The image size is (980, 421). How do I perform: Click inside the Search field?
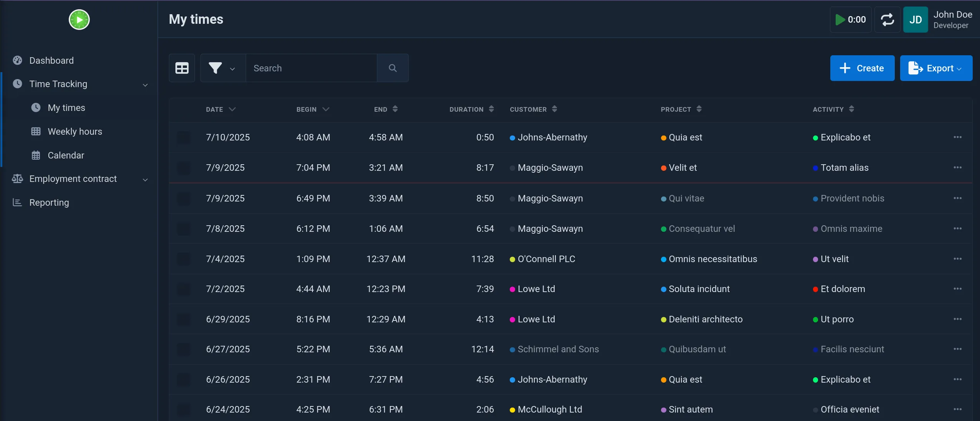coord(311,68)
